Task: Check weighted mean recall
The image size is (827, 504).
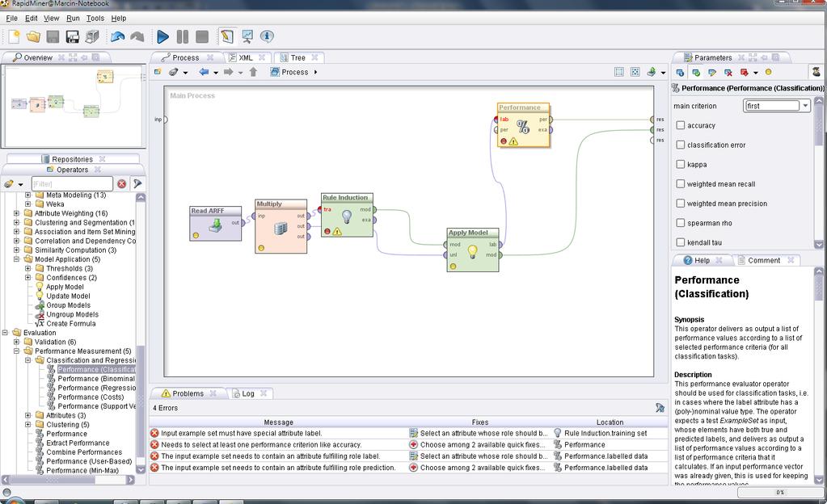Action: tap(681, 184)
